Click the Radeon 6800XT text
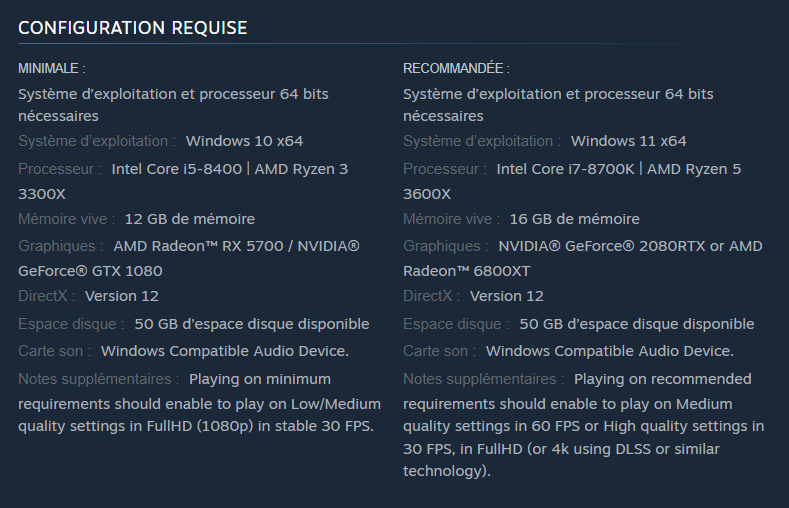Image resolution: width=789 pixels, height=508 pixels. (x=466, y=271)
